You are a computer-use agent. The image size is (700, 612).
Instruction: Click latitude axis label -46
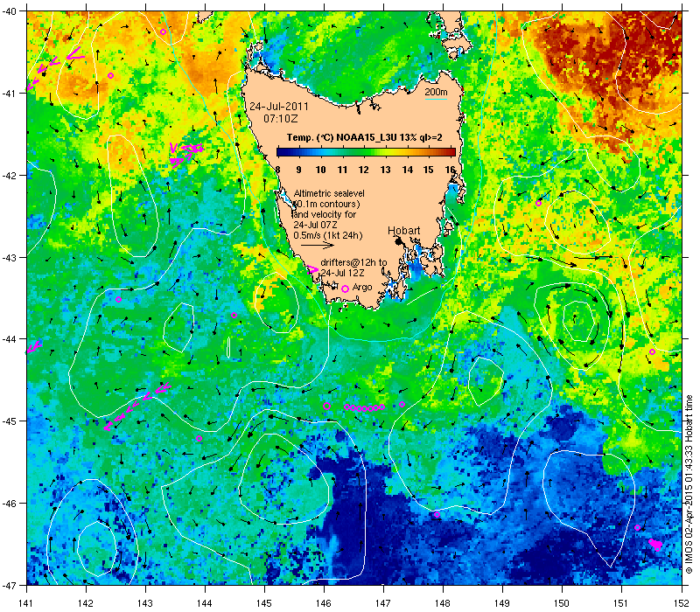pyautogui.click(x=10, y=504)
